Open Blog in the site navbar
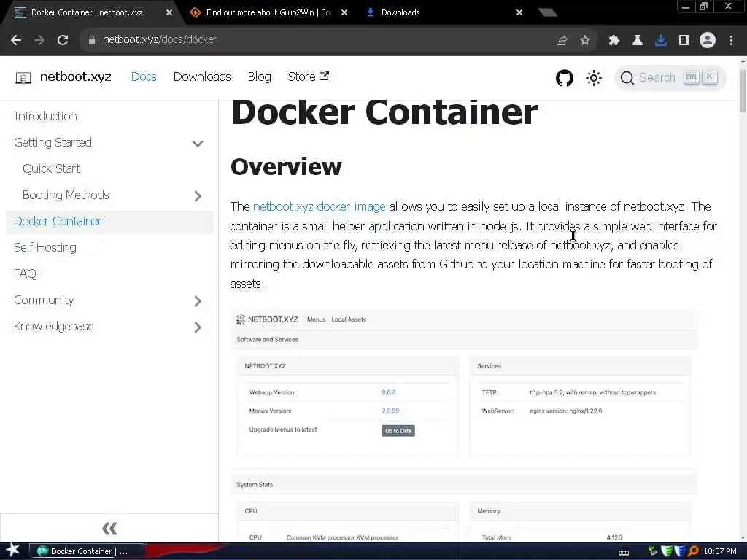This screenshot has height=560, width=747. (259, 77)
